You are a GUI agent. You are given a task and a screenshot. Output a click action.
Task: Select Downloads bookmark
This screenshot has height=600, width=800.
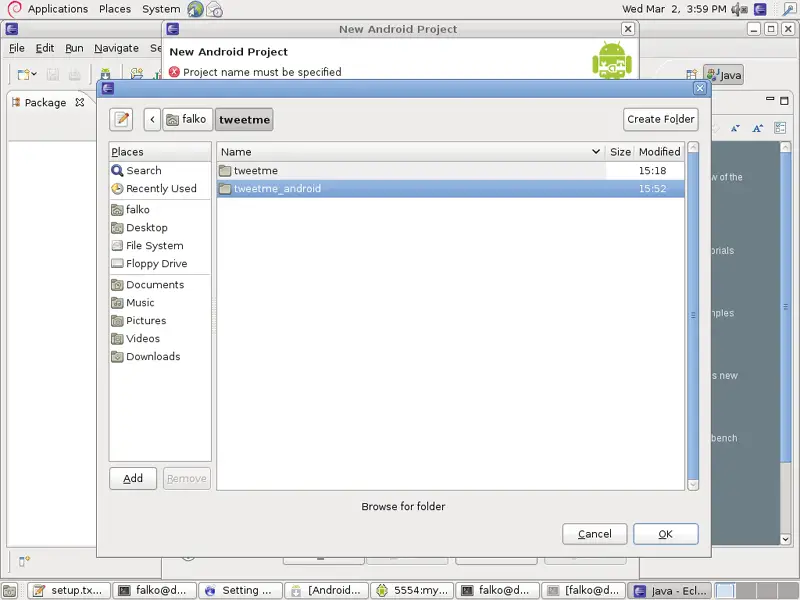coord(160,357)
